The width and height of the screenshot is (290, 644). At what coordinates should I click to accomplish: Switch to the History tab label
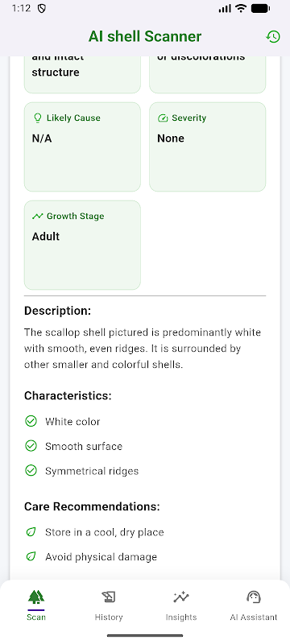pos(109,617)
